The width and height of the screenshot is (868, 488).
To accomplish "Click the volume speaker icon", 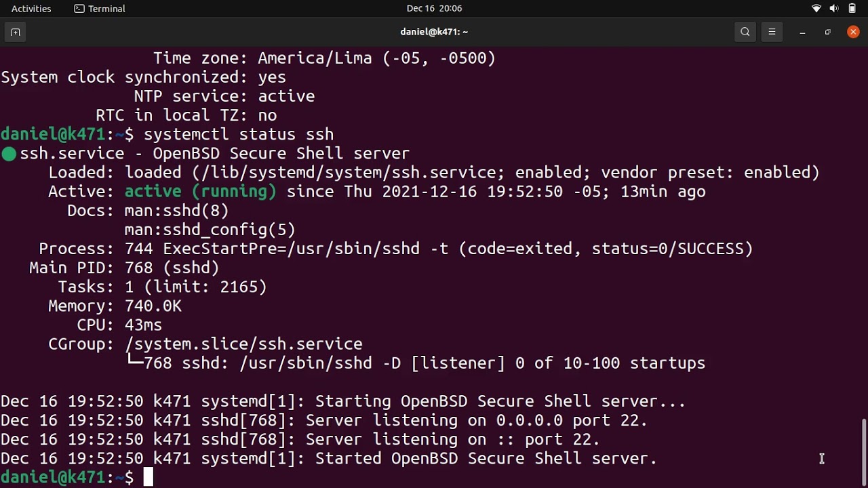I will coord(834,9).
